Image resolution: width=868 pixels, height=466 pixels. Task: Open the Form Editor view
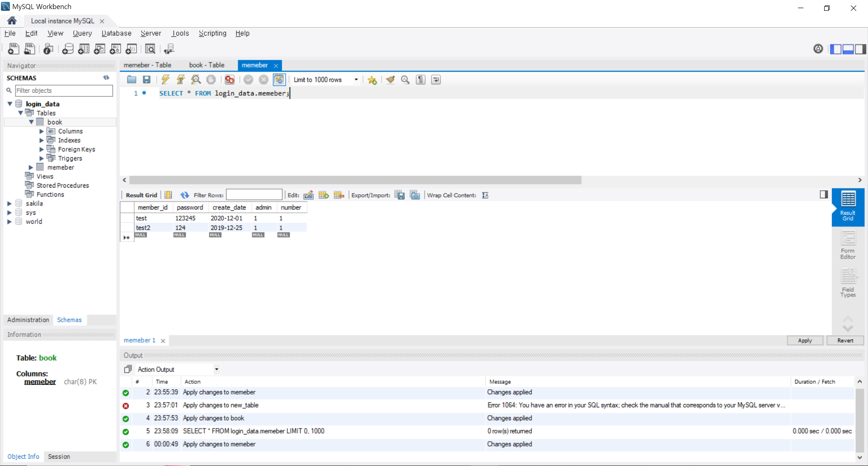tap(848, 245)
